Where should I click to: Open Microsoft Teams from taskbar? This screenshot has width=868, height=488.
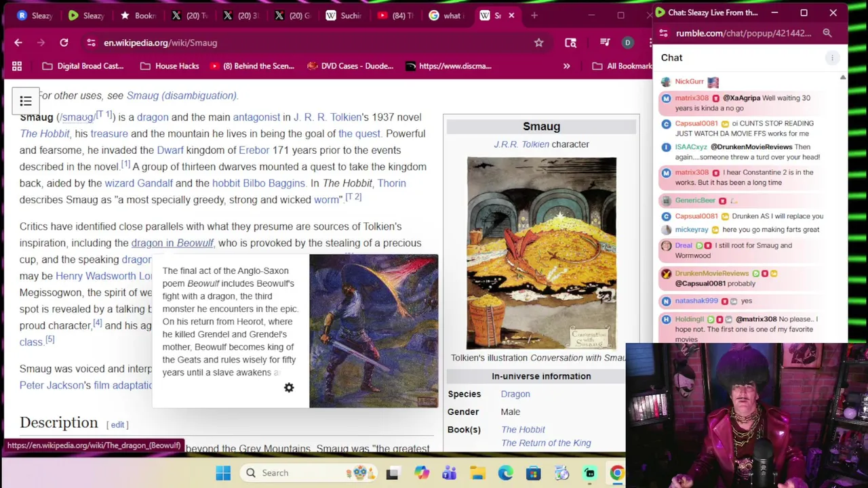click(450, 473)
